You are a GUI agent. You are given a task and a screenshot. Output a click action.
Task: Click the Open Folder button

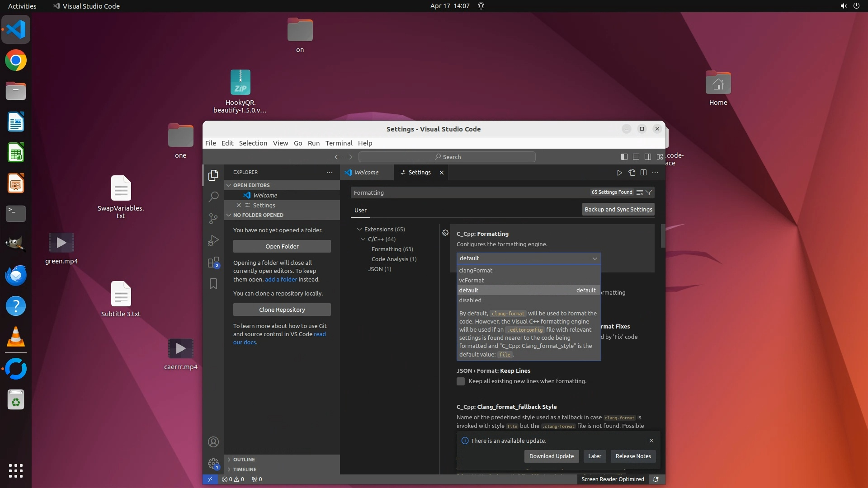282,247
